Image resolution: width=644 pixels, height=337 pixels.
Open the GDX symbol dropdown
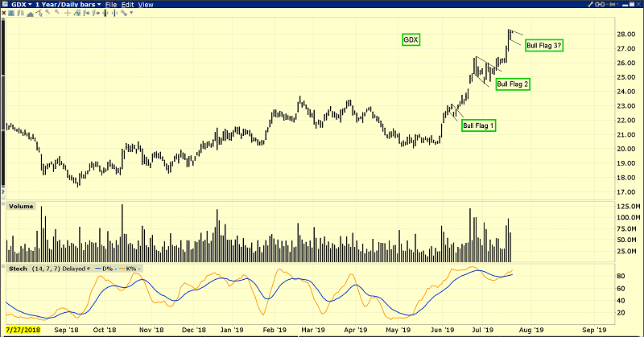point(22,5)
